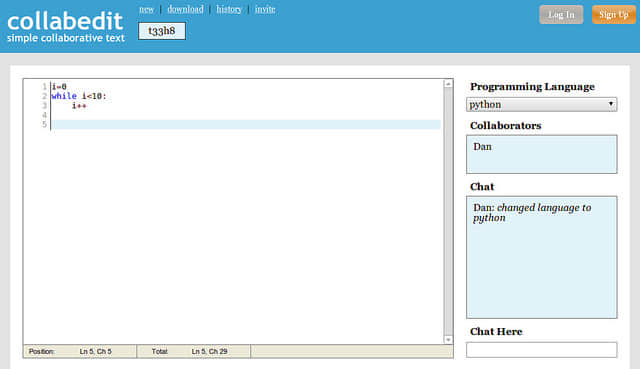Click the 'while i<10:' code line

[x=79, y=96]
